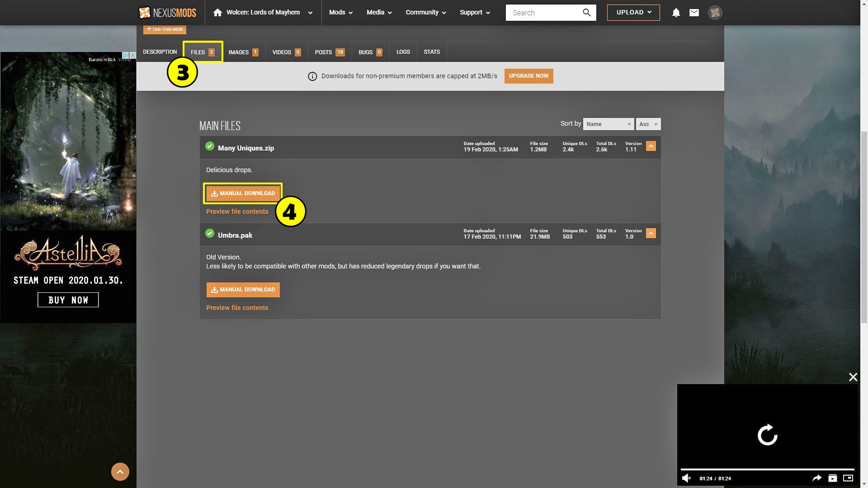868x488 pixels.
Task: Click the info icon near download cap notice
Action: point(312,76)
